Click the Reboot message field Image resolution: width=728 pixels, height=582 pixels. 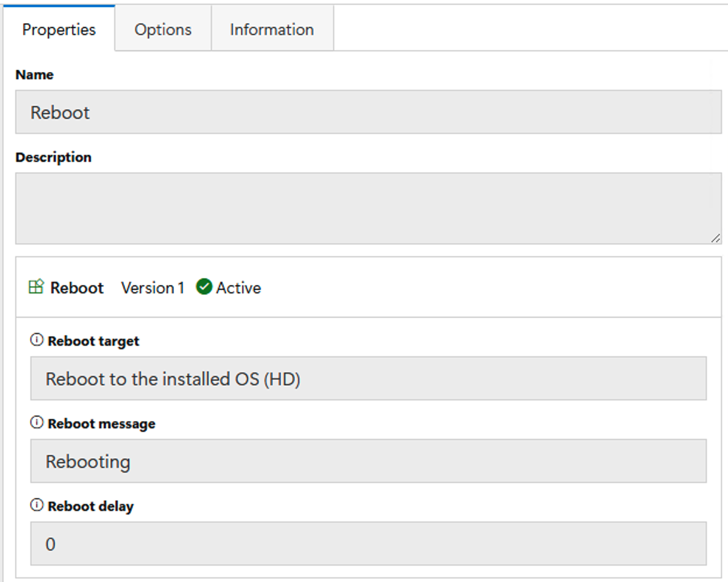368,461
